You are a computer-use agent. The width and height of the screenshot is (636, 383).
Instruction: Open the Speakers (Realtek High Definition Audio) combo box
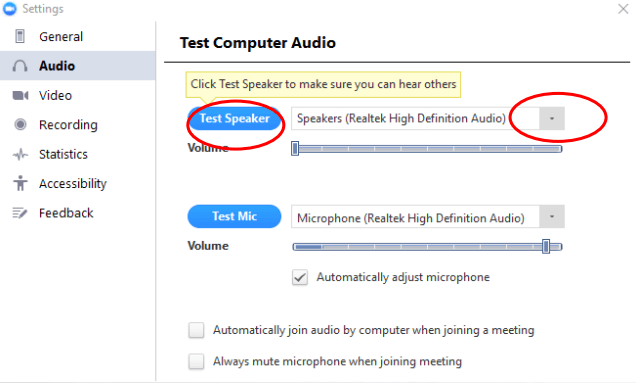(428, 118)
